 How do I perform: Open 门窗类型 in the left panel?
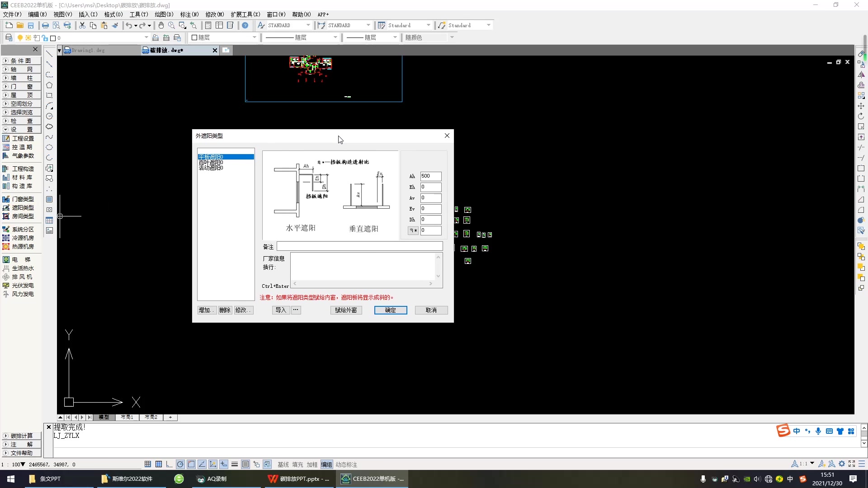coord(22,199)
